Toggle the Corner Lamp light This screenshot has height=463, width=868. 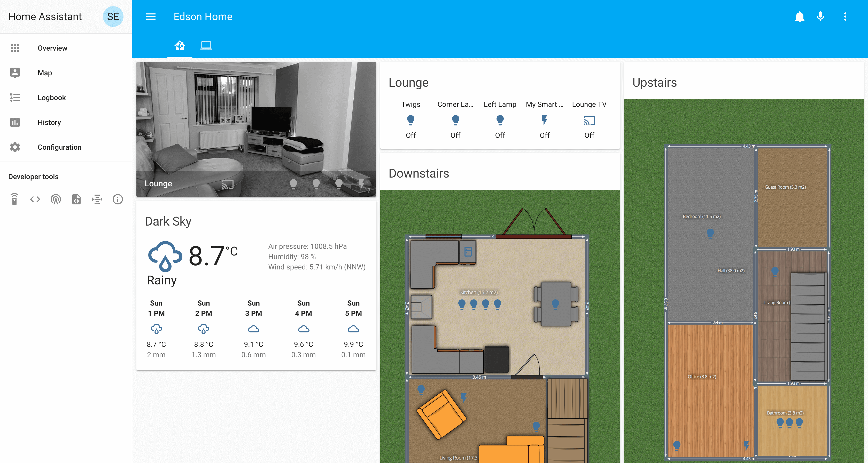[x=455, y=120]
